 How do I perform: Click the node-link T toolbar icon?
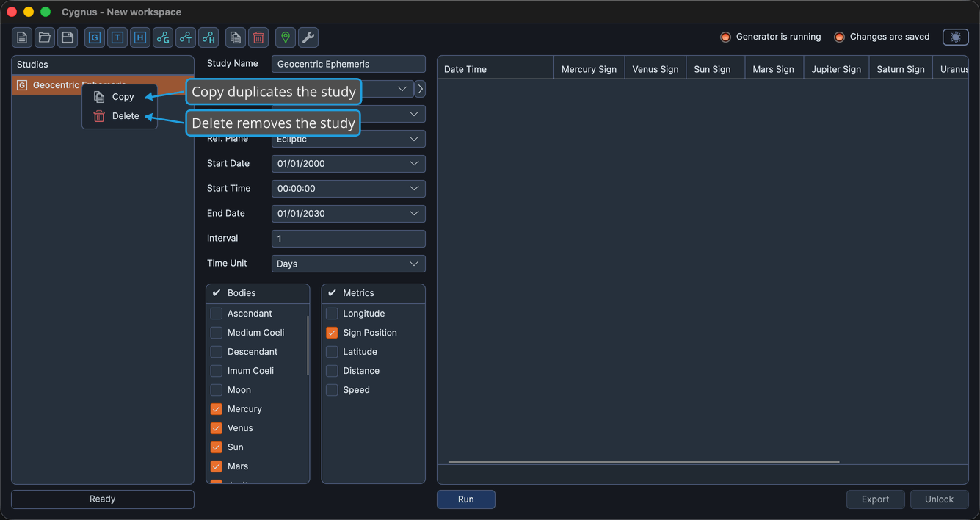click(x=186, y=37)
